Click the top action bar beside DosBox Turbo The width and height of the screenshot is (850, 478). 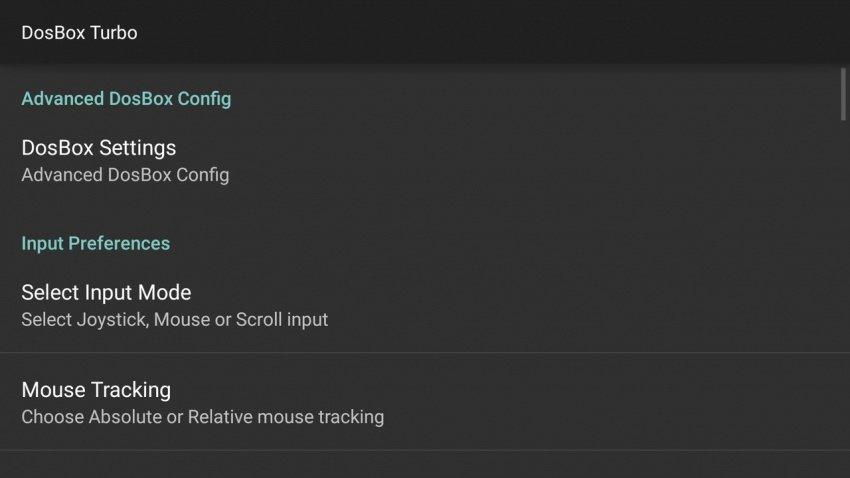488,33
